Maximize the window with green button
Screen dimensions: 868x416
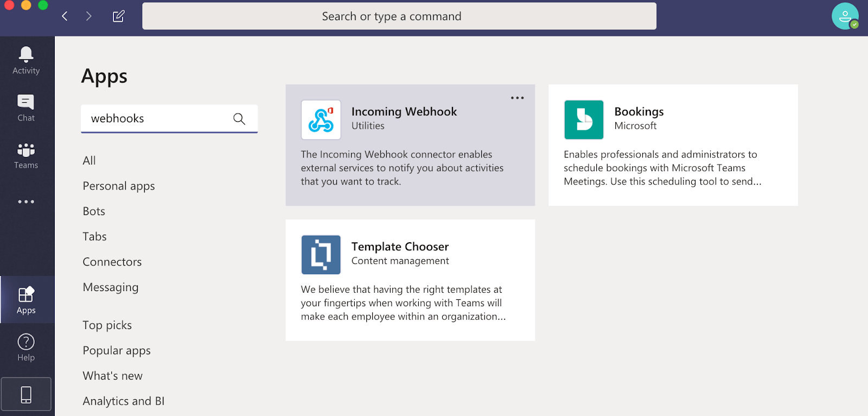(x=43, y=5)
